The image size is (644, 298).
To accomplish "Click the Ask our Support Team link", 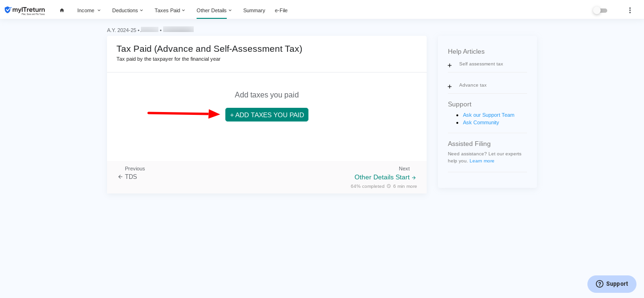I will pyautogui.click(x=488, y=115).
